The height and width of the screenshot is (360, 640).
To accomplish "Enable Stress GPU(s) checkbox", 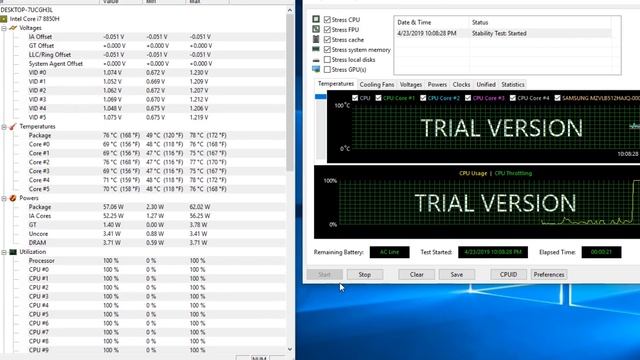I will pos(327,69).
